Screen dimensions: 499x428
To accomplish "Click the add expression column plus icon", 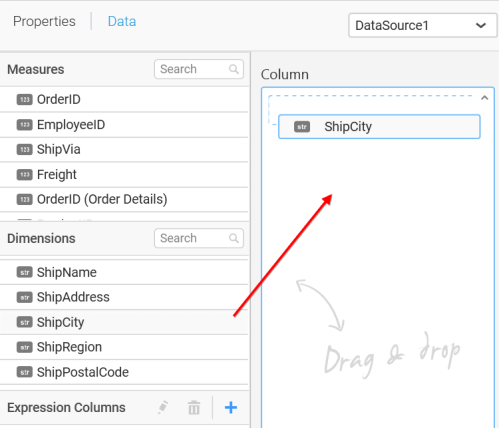I will click(x=231, y=407).
